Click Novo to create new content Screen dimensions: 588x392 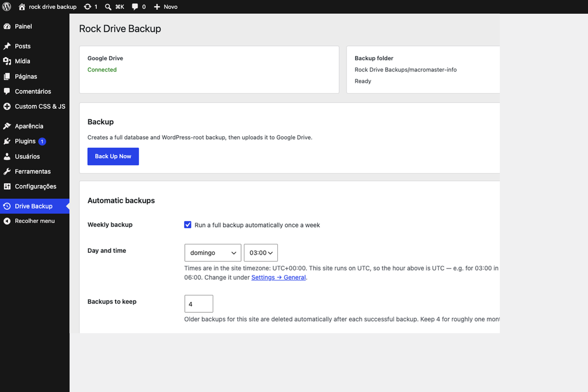(171, 7)
